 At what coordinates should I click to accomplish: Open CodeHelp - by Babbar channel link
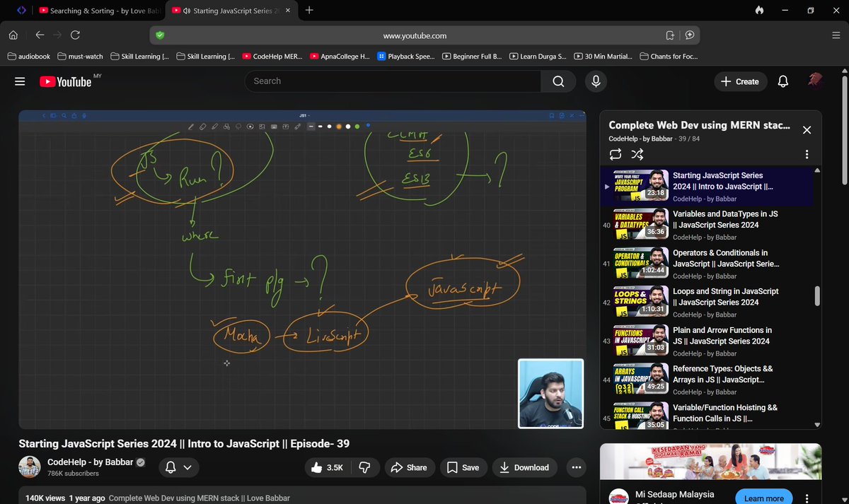tap(91, 462)
